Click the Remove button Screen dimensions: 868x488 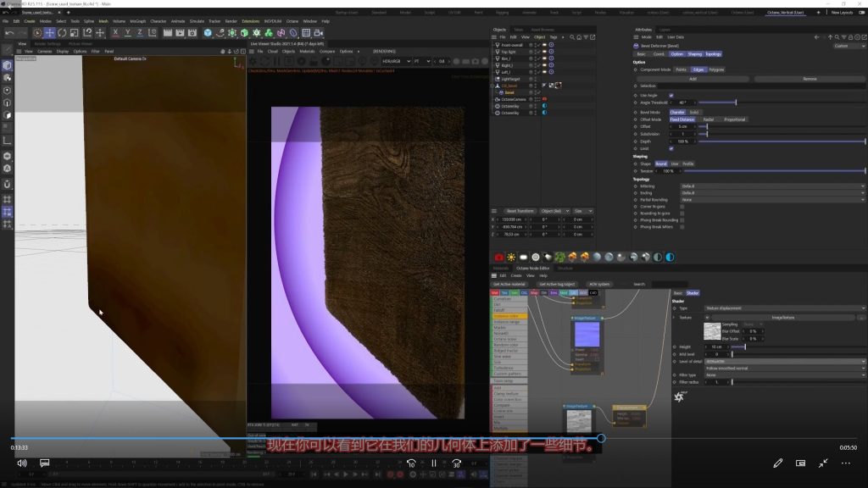pyautogui.click(x=810, y=78)
